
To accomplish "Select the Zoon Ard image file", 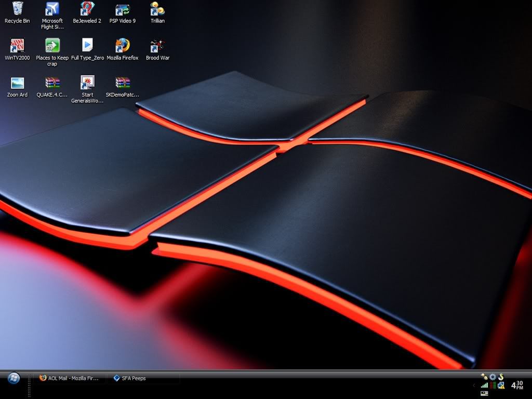I will 17,87.
